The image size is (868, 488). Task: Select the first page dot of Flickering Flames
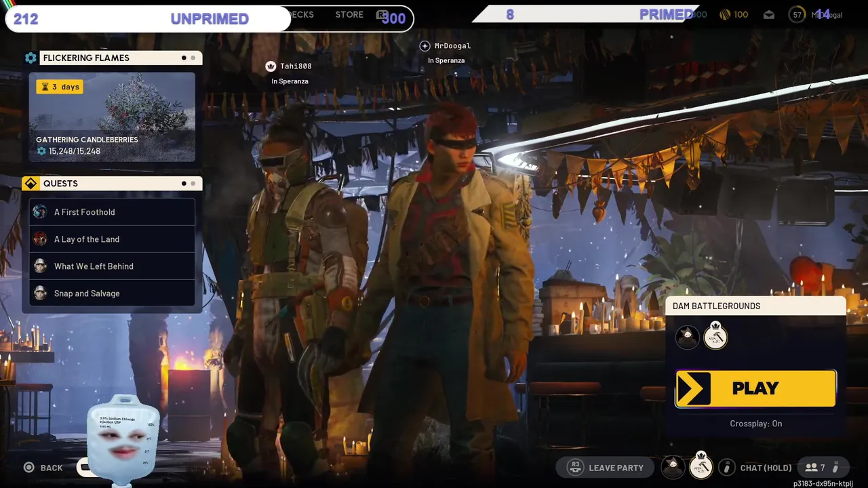coord(184,58)
